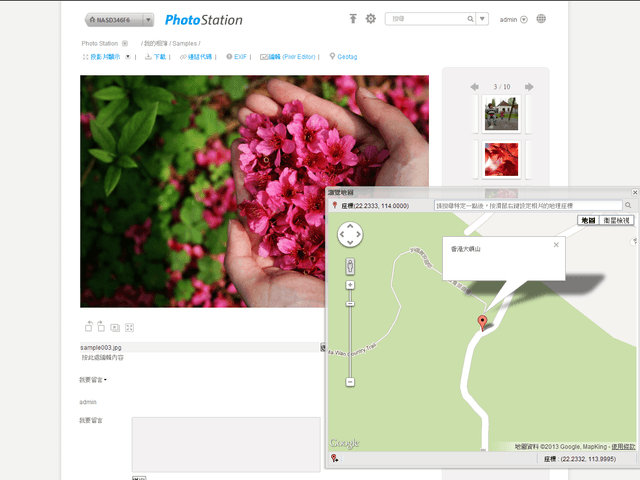Go to next photo with right arrow
640x480 pixels.
(529, 87)
